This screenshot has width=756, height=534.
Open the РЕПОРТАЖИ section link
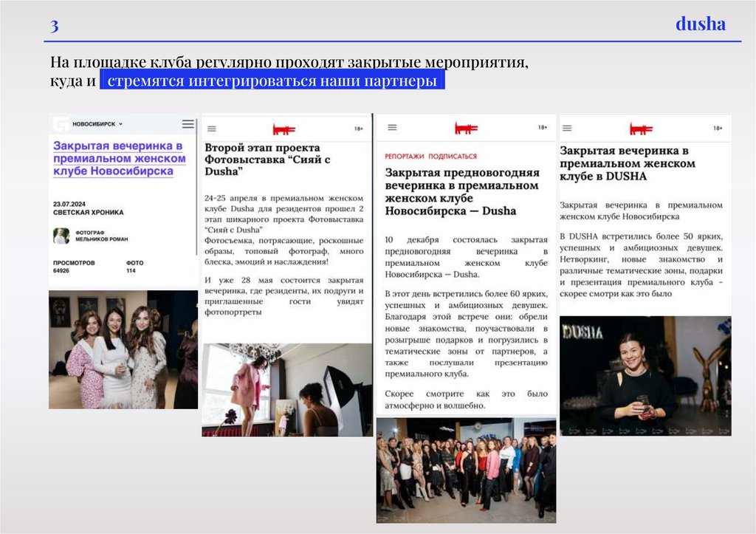tap(405, 157)
